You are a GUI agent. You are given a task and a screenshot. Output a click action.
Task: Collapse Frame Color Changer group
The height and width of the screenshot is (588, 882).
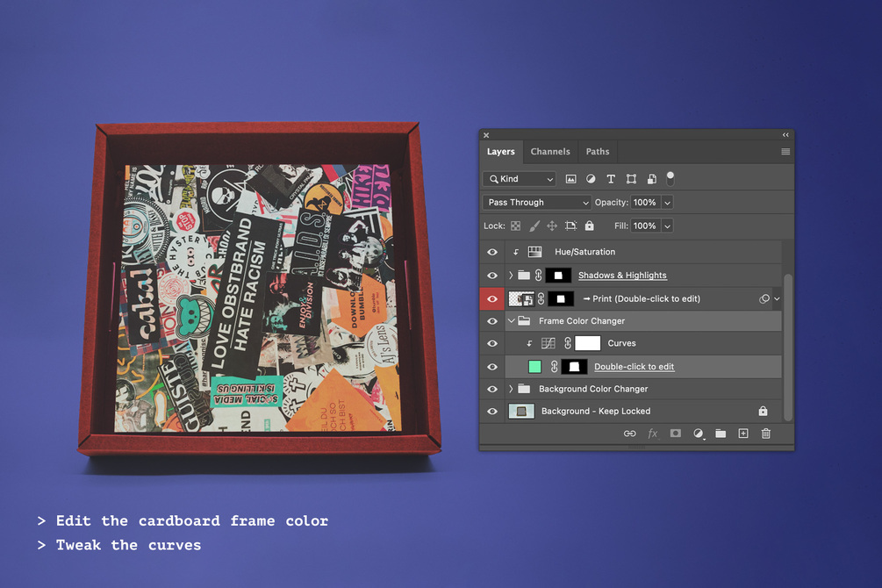[x=512, y=320]
